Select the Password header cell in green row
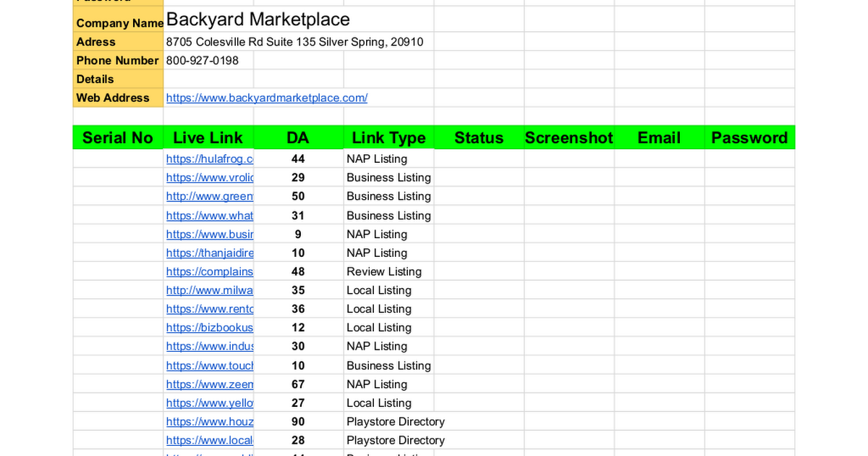868x456 pixels. coord(749,138)
